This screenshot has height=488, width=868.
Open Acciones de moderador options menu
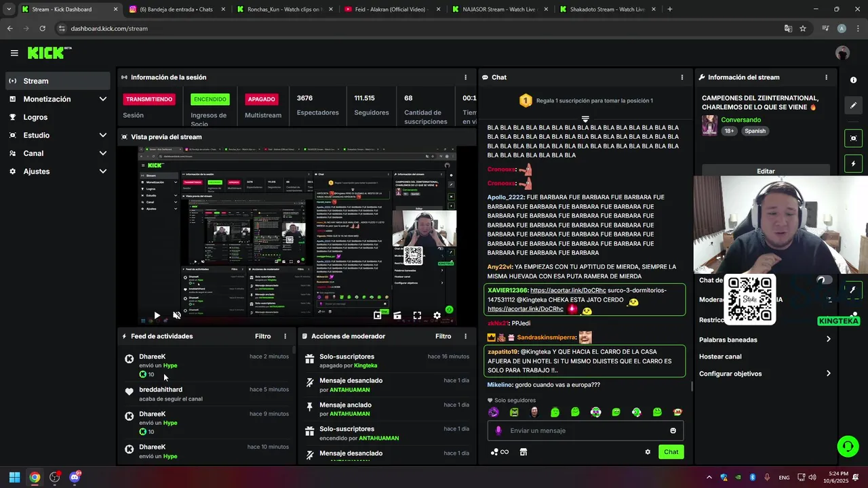pyautogui.click(x=465, y=336)
